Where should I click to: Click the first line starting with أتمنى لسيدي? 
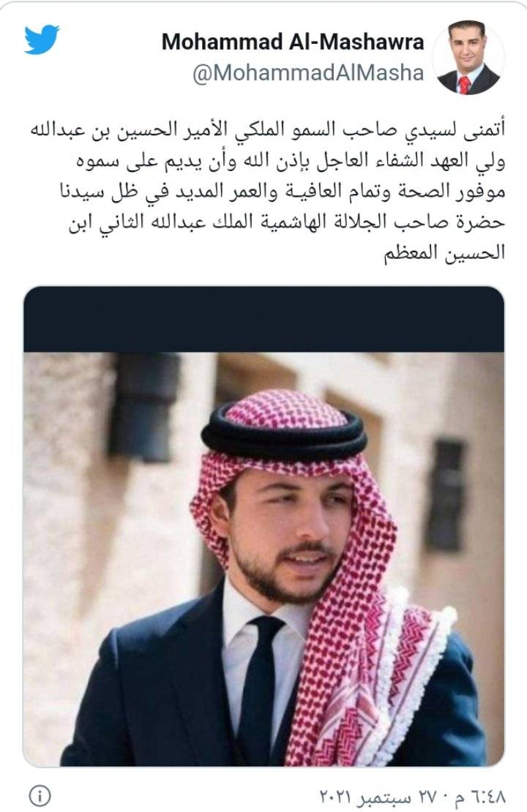tap(267, 130)
